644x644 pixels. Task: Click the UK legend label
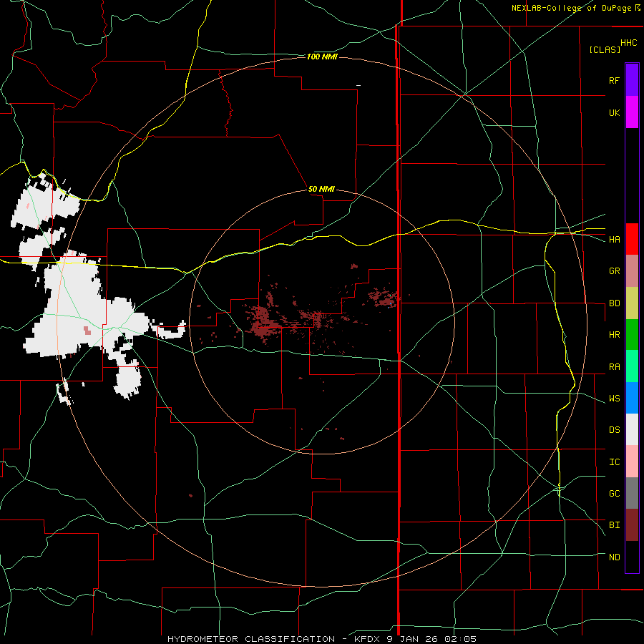point(614,112)
